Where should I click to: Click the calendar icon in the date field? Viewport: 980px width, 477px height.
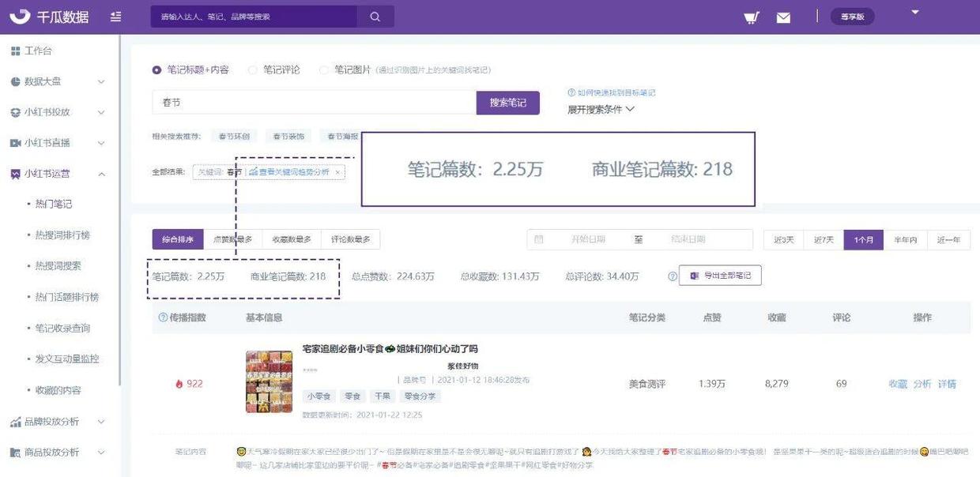pyautogui.click(x=541, y=238)
